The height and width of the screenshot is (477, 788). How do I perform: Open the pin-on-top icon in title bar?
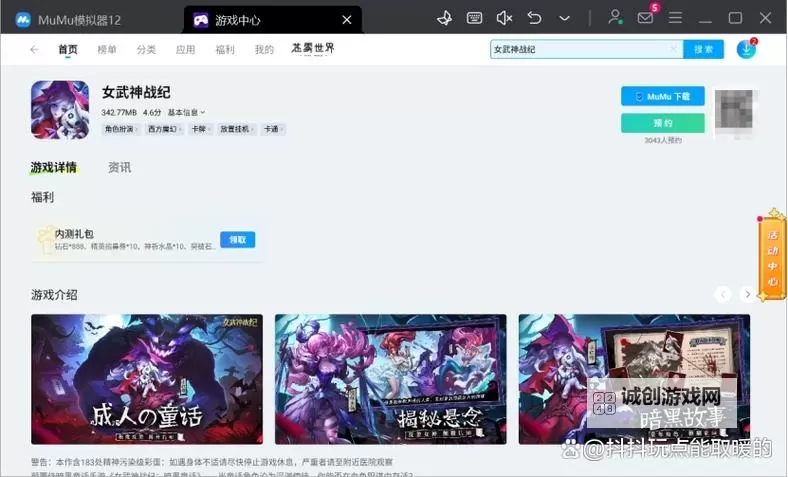[444, 19]
